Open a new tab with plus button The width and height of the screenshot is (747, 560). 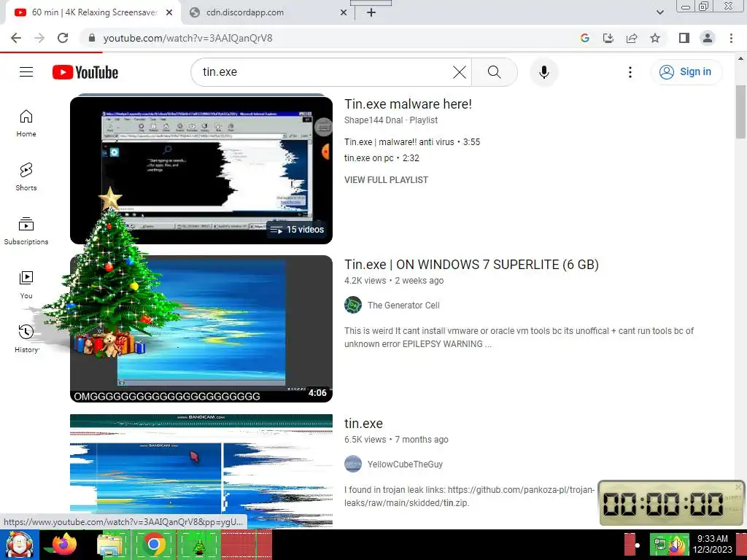click(371, 12)
